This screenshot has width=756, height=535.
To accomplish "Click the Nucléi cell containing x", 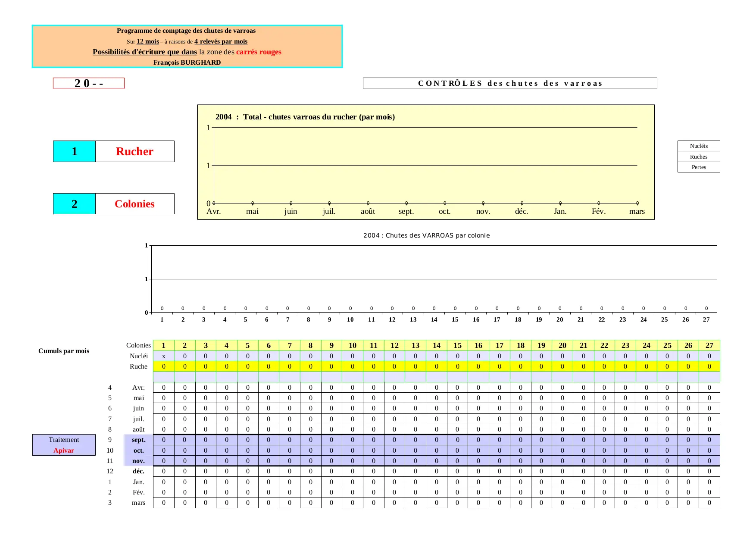I will tap(164, 356).
